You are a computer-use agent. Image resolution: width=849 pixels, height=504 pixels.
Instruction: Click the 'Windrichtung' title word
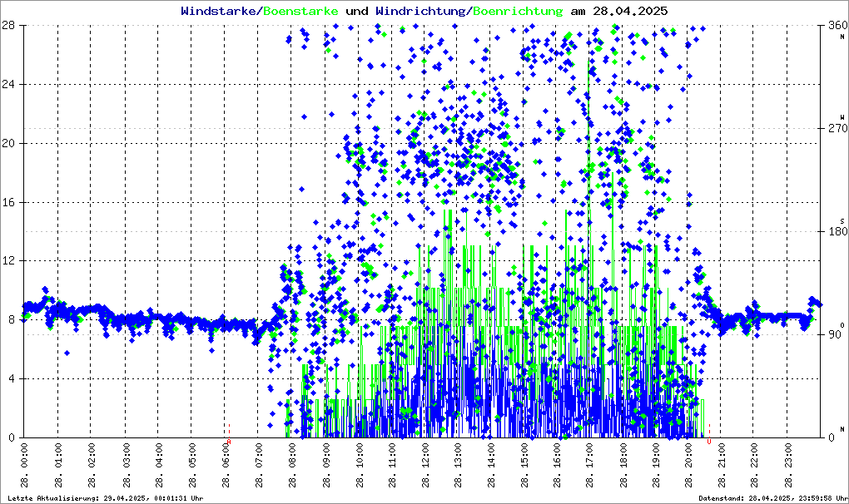tap(420, 11)
